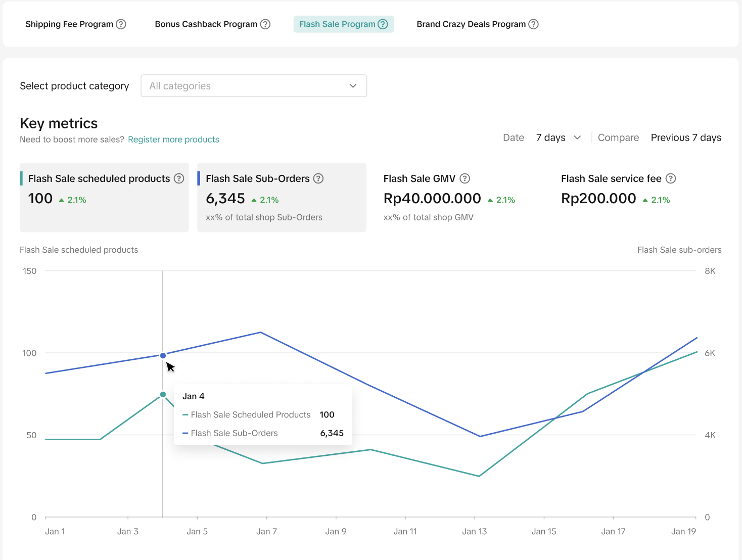Click info icon next to Flash Sale Sub-Orders

pyautogui.click(x=318, y=178)
